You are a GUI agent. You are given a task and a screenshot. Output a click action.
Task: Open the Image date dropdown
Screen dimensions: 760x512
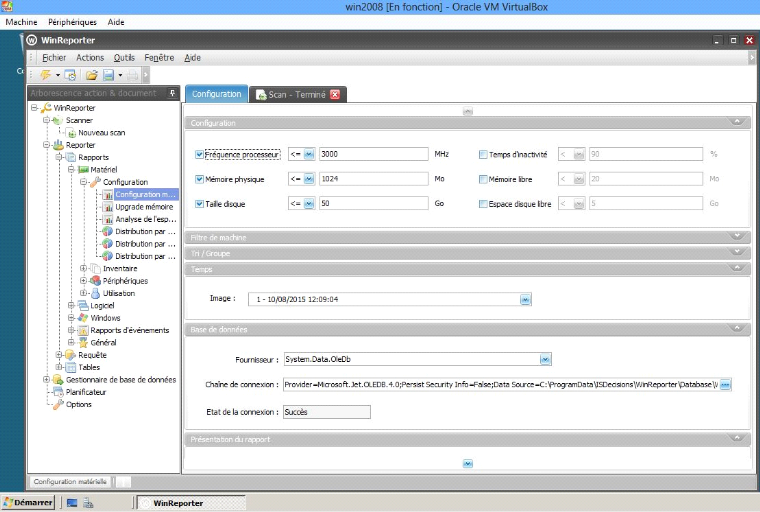pyautogui.click(x=525, y=298)
